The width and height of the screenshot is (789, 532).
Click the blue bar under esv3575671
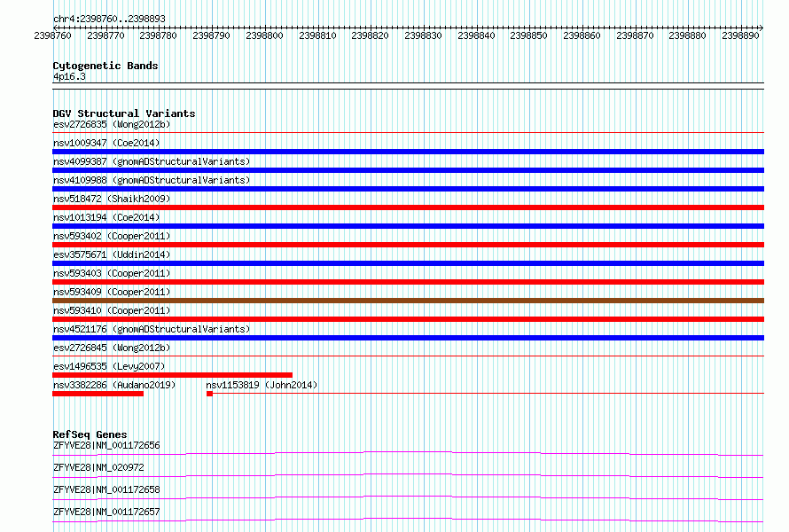[408, 263]
